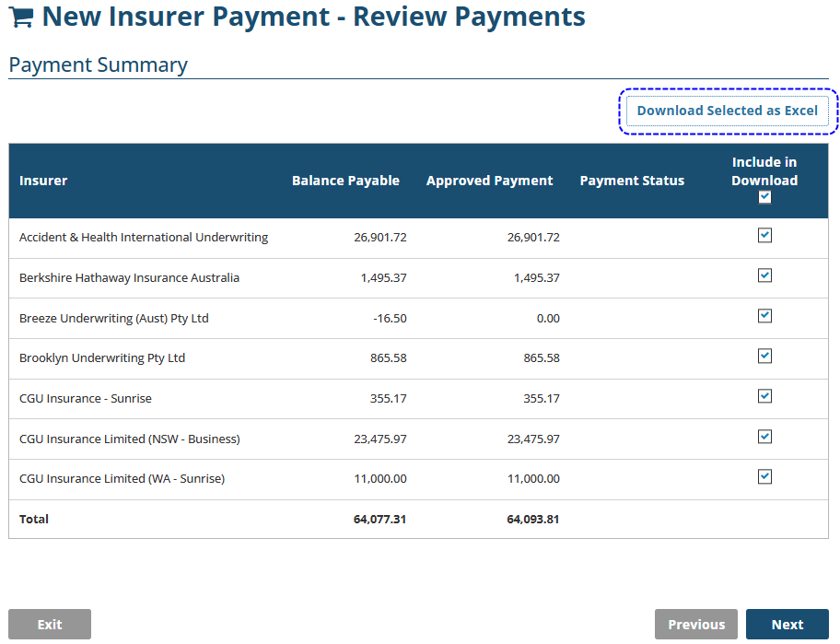Viewport: 840px width, 644px height.
Task: Toggle CGU Insurance Limited (WA - Sunrise) checkbox
Action: click(x=764, y=476)
